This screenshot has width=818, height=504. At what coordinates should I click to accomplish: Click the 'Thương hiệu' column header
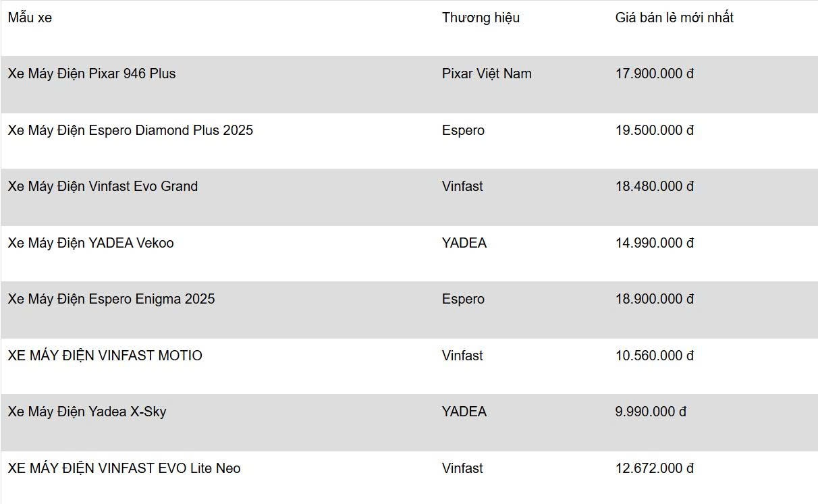pos(481,18)
